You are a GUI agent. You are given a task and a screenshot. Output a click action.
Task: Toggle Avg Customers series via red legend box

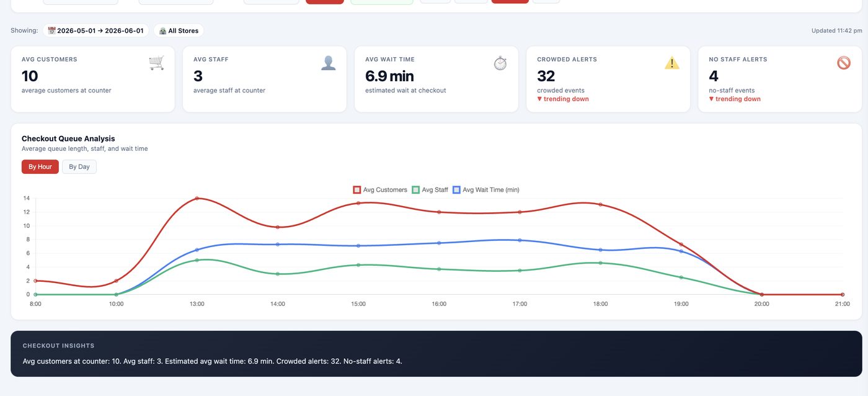click(x=356, y=190)
